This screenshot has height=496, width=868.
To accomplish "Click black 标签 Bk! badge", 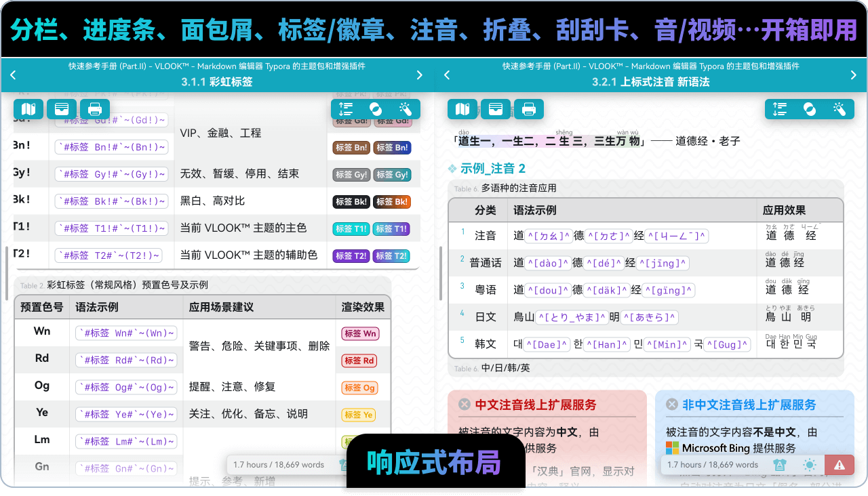I will click(x=351, y=202).
